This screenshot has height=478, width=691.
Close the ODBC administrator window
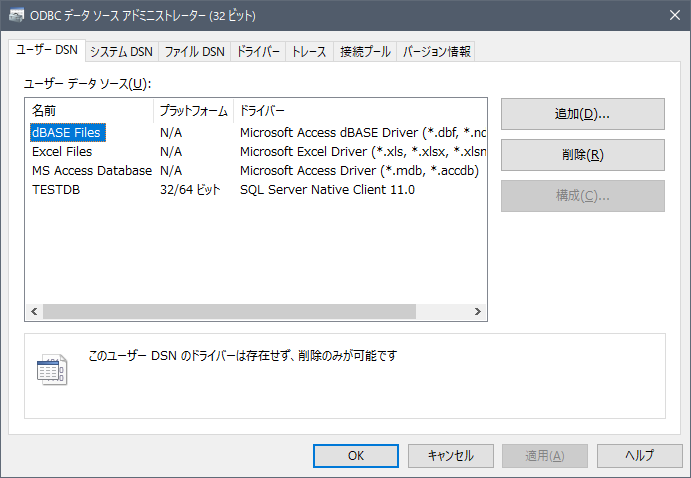click(x=667, y=16)
